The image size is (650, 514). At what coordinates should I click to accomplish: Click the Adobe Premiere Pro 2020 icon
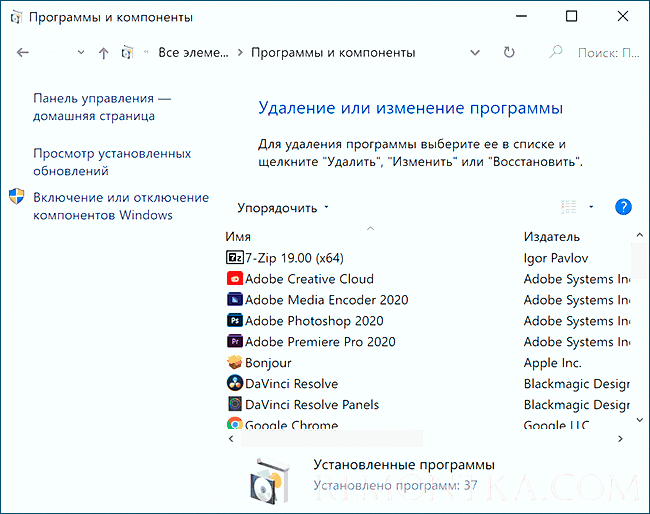[235, 341]
